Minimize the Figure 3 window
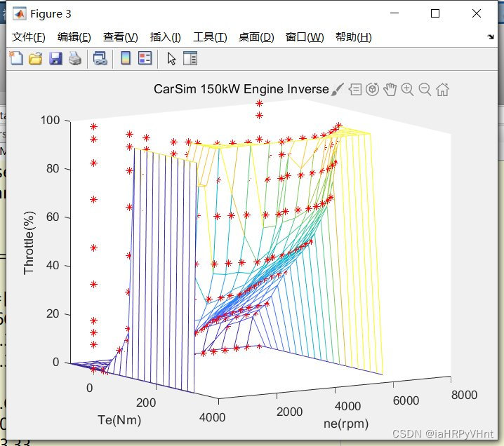This screenshot has height=446, width=504. pyautogui.click(x=394, y=13)
